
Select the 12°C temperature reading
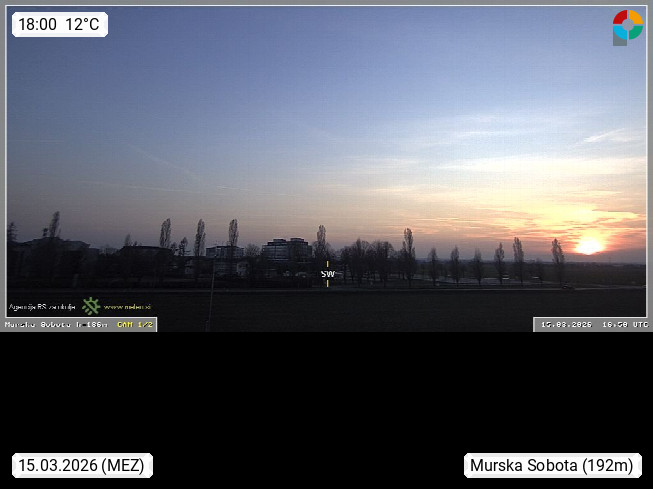83,25
